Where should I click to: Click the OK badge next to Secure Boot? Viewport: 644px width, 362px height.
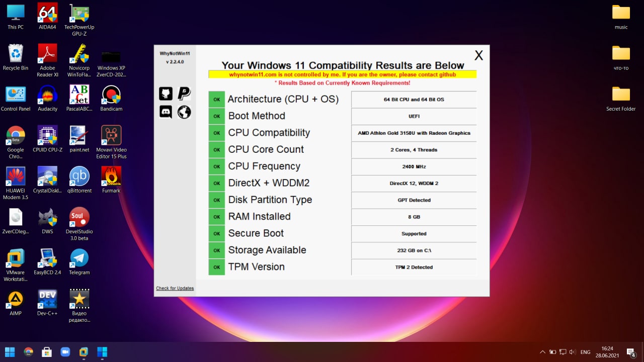pyautogui.click(x=217, y=233)
